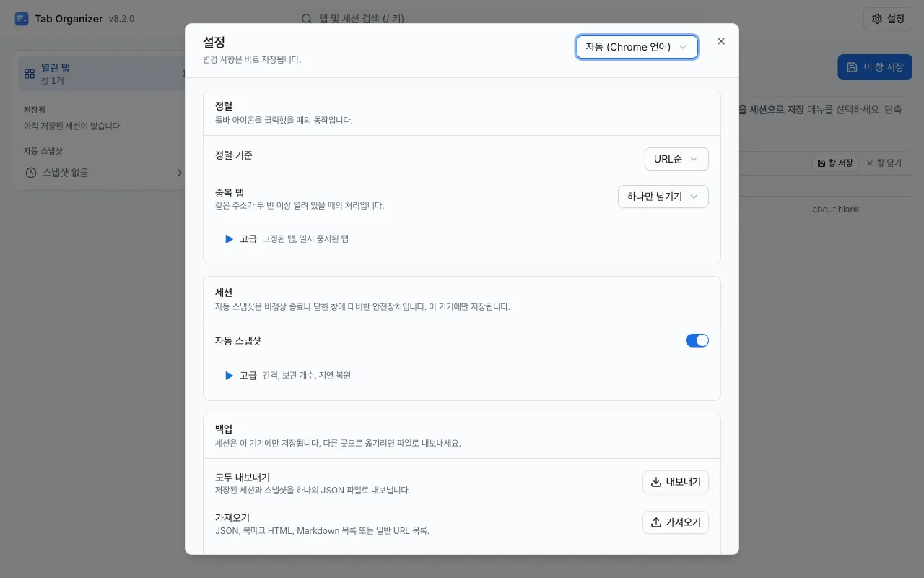
Task: Click the 창 닫기 button
Action: pos(884,163)
